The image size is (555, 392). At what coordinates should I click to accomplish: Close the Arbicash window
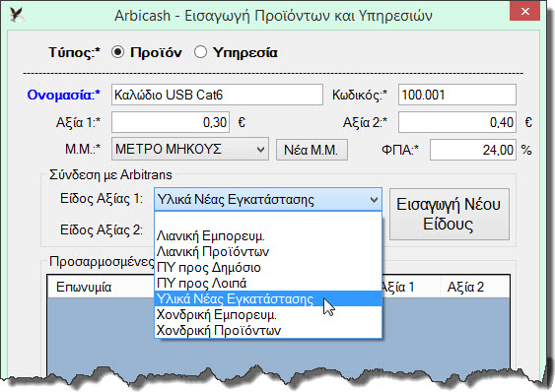tap(524, 11)
